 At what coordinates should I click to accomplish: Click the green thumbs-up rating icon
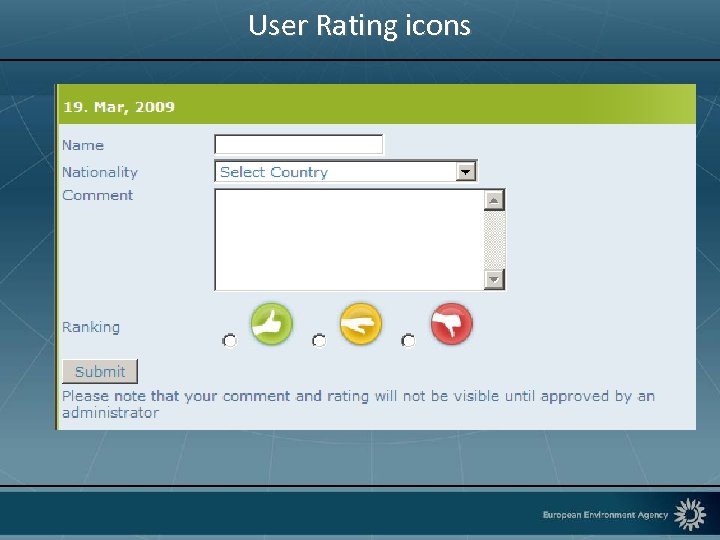272,324
